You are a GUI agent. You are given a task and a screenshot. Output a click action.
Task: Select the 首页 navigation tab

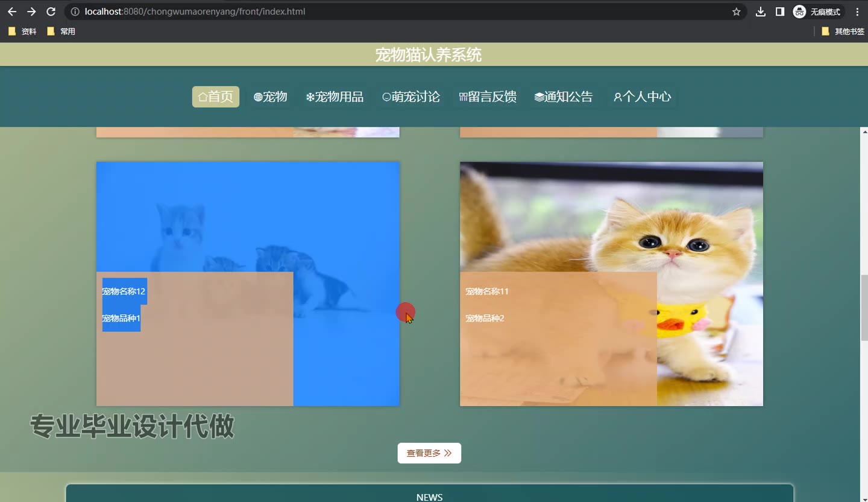(216, 97)
